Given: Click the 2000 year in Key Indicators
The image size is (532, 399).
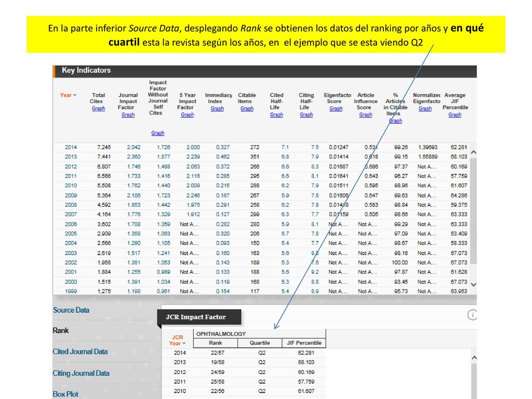Looking at the screenshot, I should click(71, 282).
